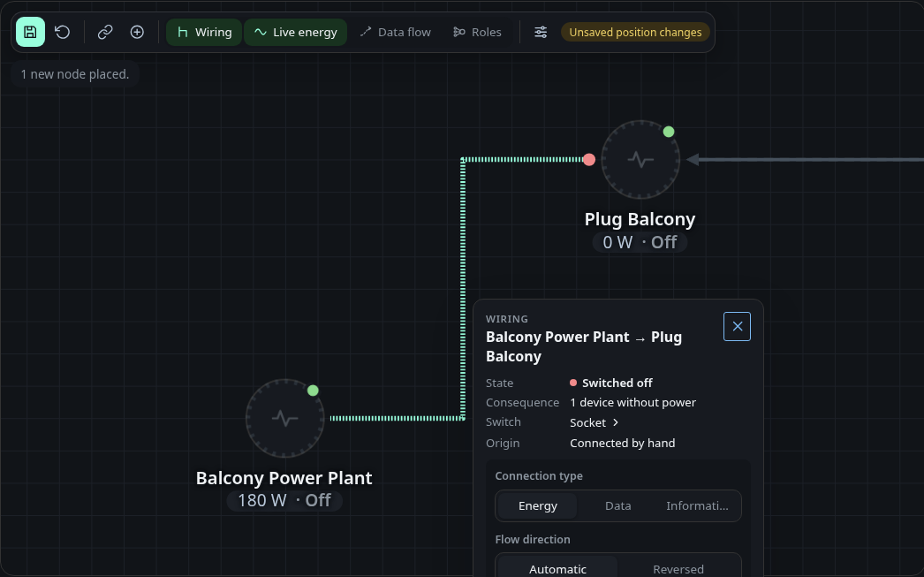
Task: Select Energy connection type
Action: 537,505
